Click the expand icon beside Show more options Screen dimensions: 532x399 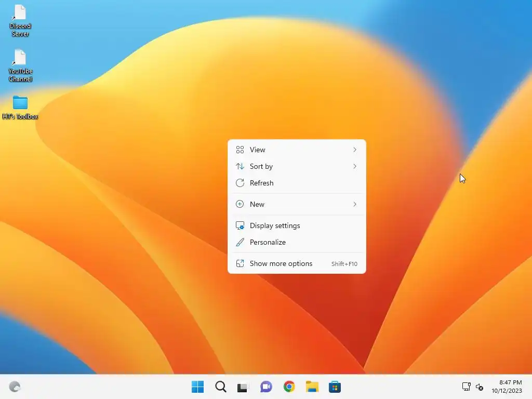coord(240,263)
